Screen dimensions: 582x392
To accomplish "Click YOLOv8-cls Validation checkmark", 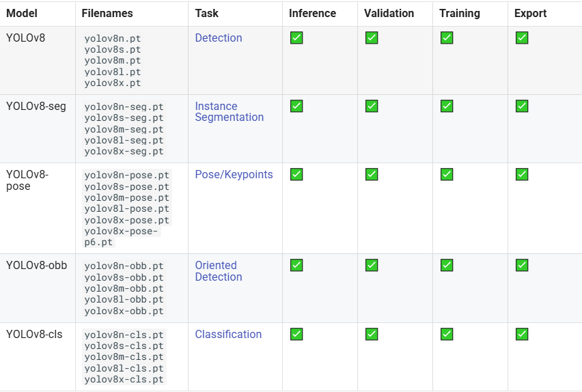I will (x=372, y=334).
